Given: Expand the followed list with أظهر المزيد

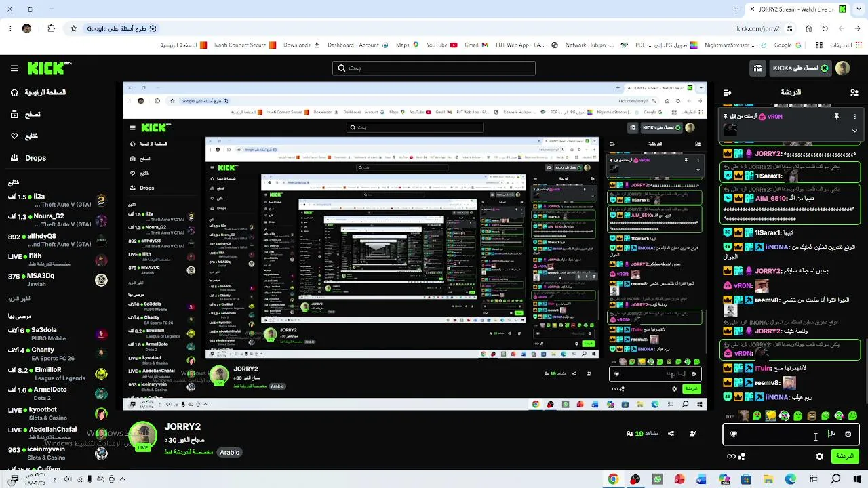Looking at the screenshot, I should click(x=19, y=299).
